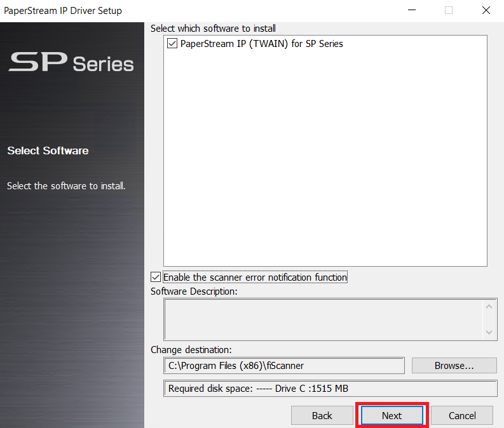The width and height of the screenshot is (504, 428).
Task: Click the greyed-out maximize button
Action: (x=449, y=10)
